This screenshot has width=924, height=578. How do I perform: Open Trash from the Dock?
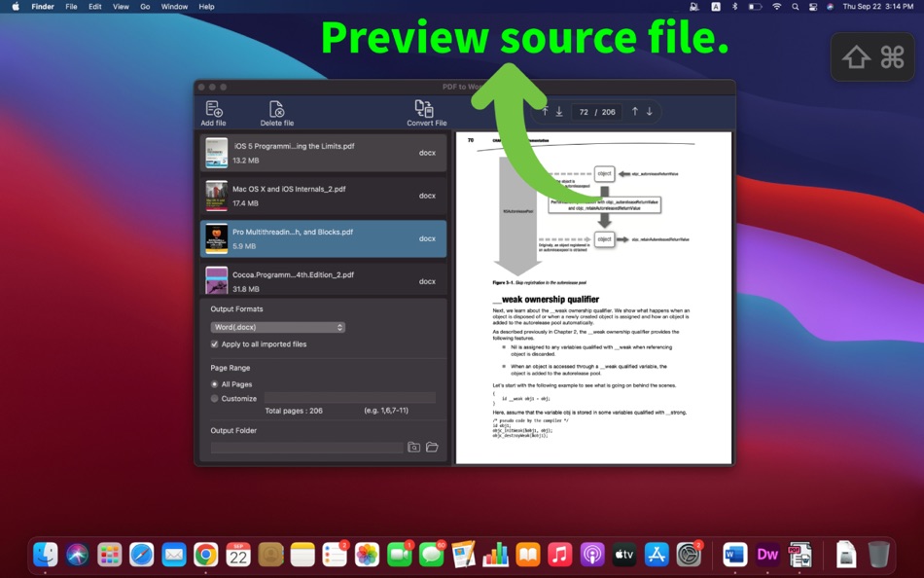click(878, 555)
